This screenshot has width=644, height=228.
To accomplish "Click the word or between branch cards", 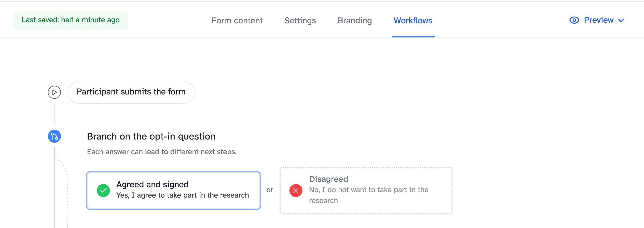I will point(270,190).
